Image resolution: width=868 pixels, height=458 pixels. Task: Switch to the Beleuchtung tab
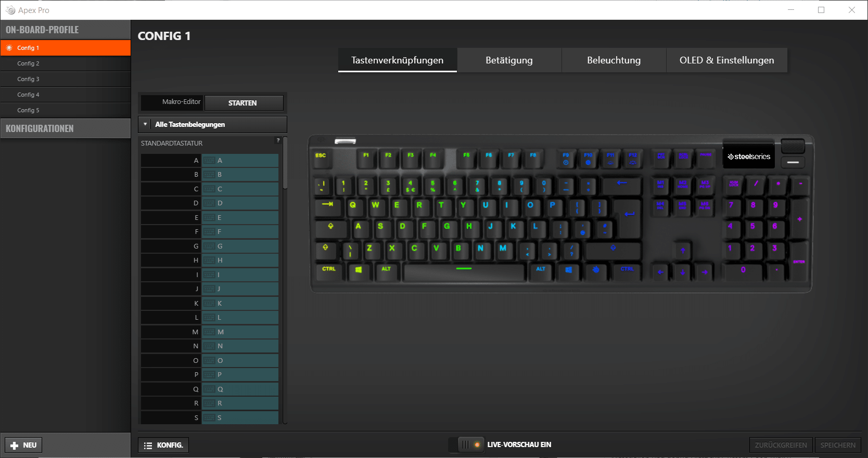tap(614, 60)
